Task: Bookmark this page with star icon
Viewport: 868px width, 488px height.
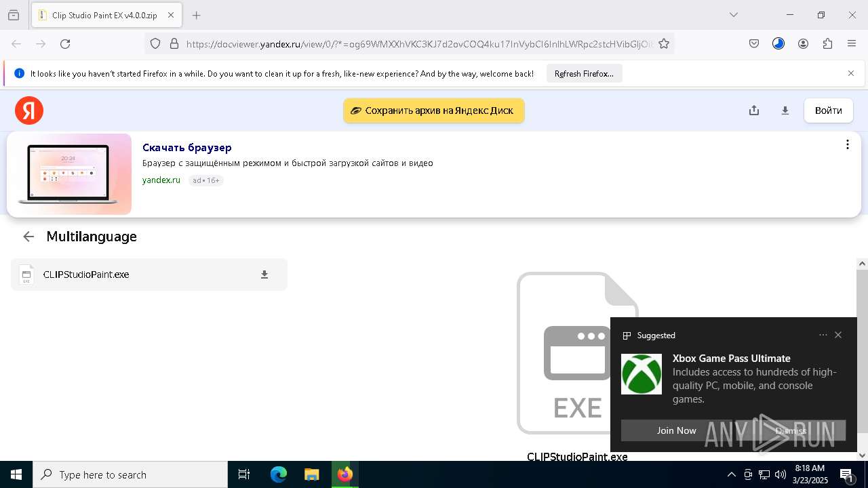Action: pos(664,43)
